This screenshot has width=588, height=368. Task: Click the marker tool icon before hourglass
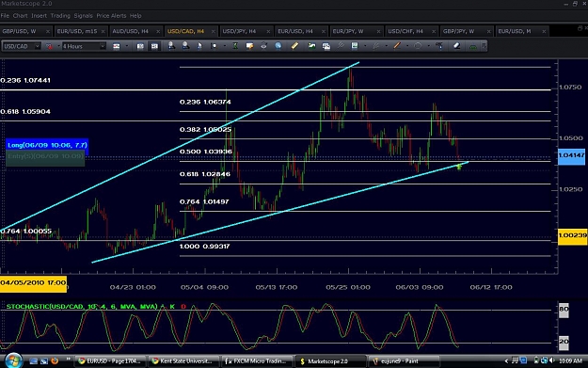coord(214,46)
